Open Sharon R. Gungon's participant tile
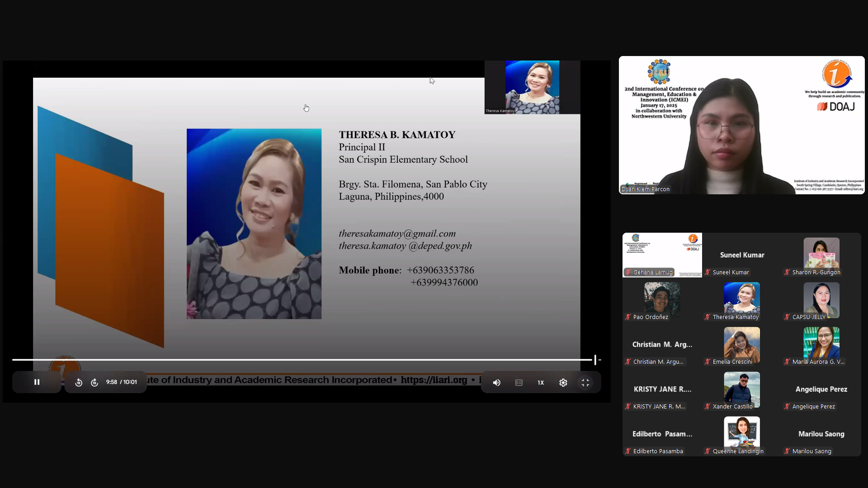This screenshot has width=868, height=488. (821, 254)
